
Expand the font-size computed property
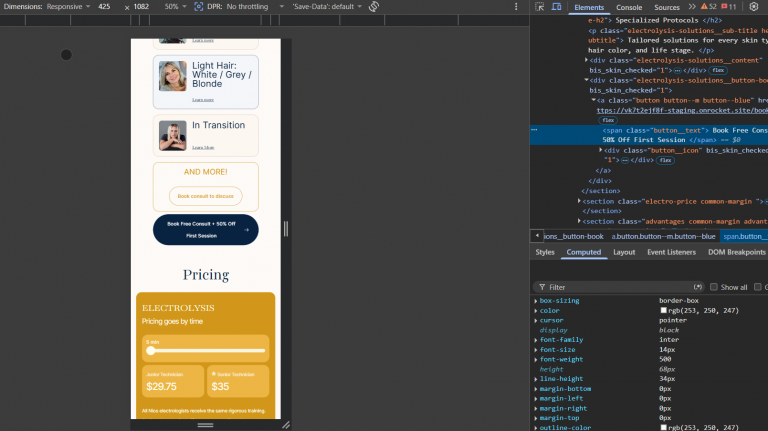(x=536, y=350)
